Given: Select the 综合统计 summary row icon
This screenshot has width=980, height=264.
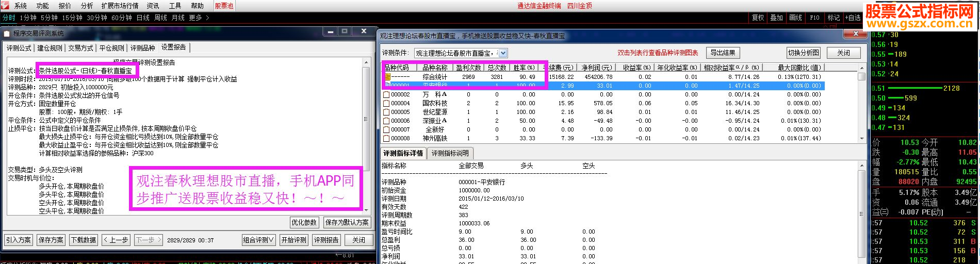Looking at the screenshot, I should (387, 77).
